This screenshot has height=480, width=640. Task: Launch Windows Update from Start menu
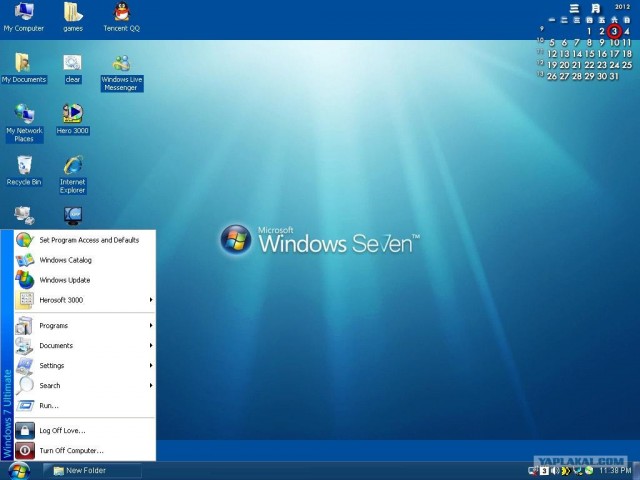(85, 280)
